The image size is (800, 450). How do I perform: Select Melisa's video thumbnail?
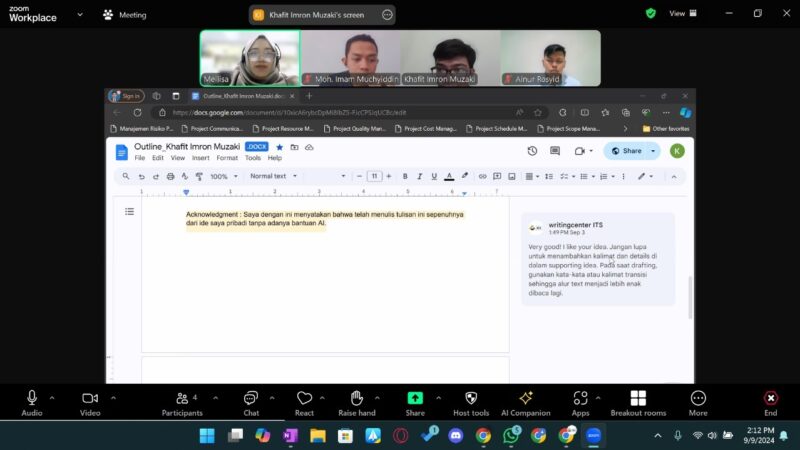pyautogui.click(x=250, y=58)
